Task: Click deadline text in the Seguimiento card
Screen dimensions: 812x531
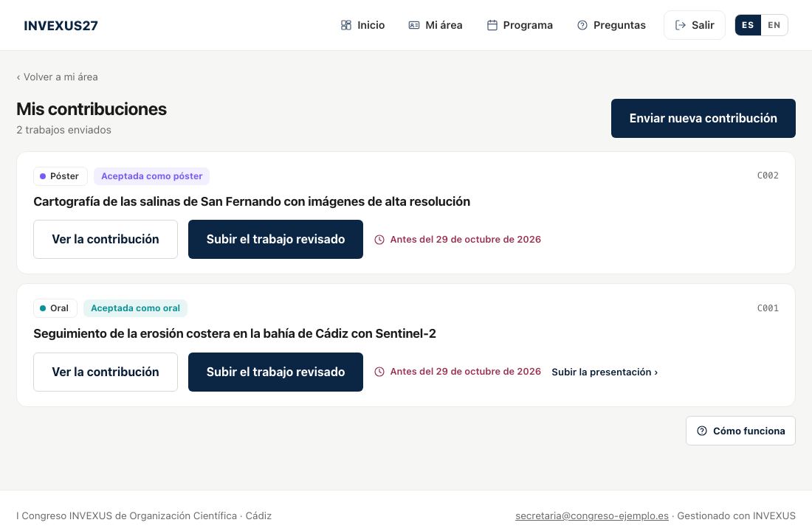Action: (x=465, y=371)
